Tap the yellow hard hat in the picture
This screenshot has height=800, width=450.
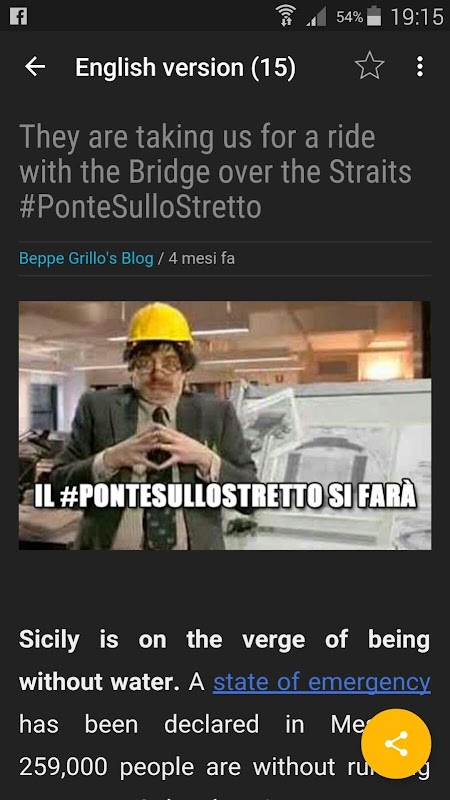point(160,323)
